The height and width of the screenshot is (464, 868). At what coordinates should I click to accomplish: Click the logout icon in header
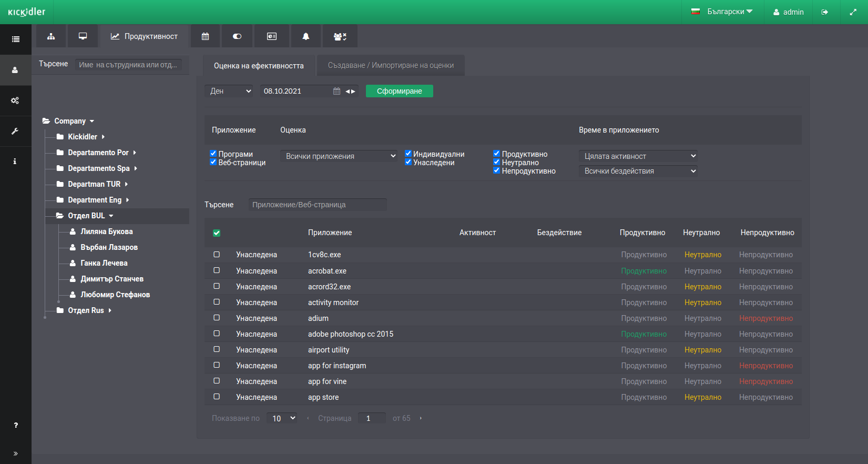(x=825, y=12)
